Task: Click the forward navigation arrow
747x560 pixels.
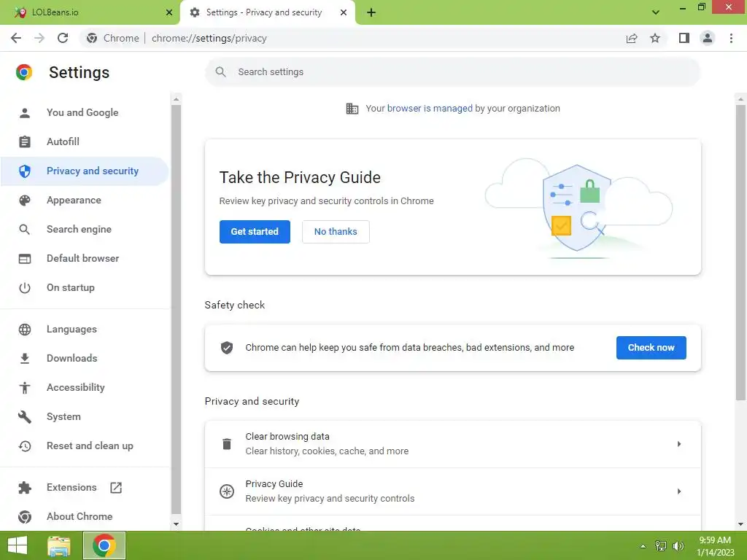Action: (x=39, y=38)
